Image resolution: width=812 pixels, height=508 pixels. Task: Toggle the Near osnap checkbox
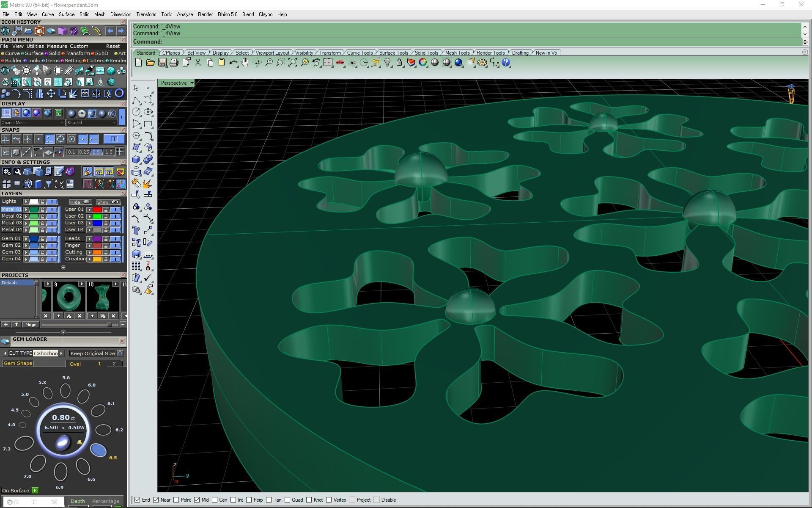[156, 500]
